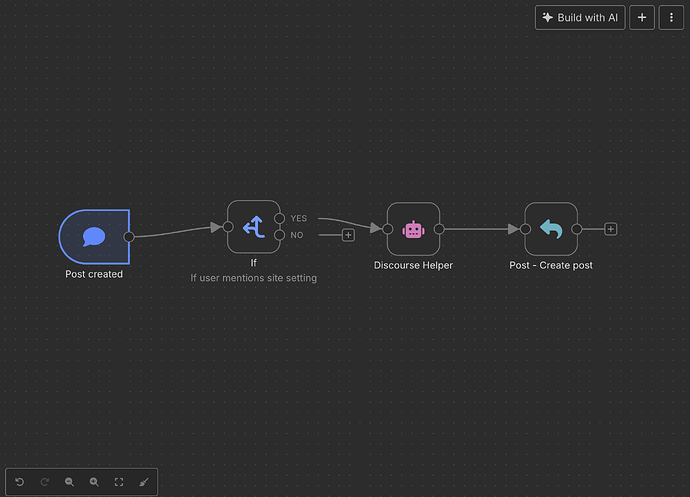Click Discourse Helper output connector
The image size is (690, 497).
pos(439,229)
